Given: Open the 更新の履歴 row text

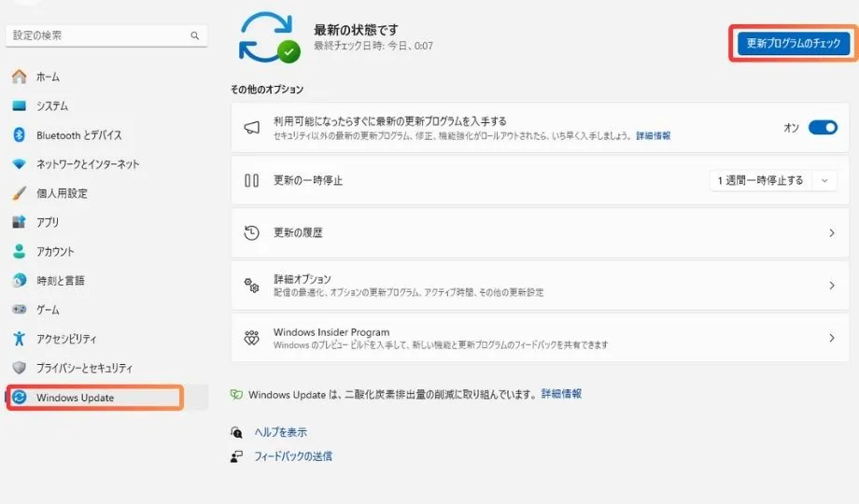Looking at the screenshot, I should (298, 232).
